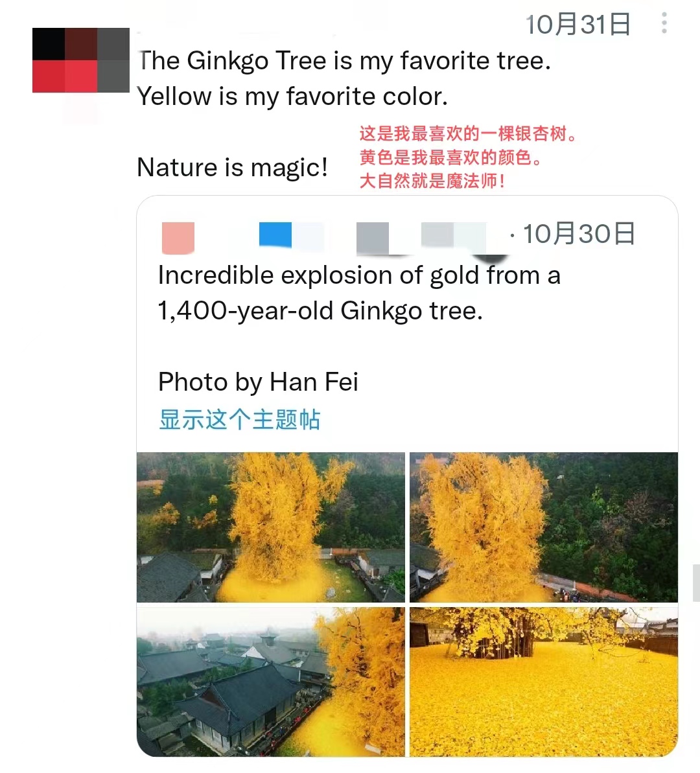The height and width of the screenshot is (773, 700).
Task: Click the 10月30日 quoted tweet date
Action: [578, 234]
